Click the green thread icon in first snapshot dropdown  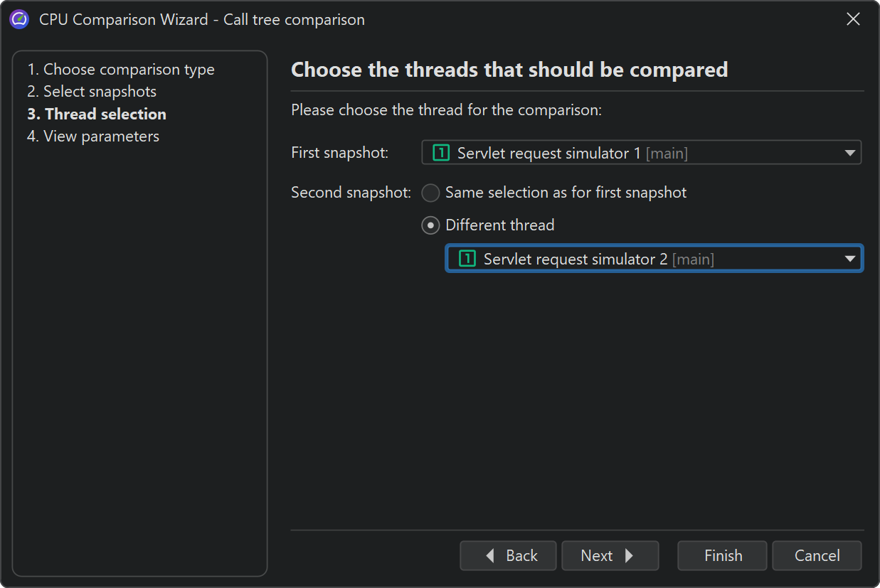click(441, 153)
